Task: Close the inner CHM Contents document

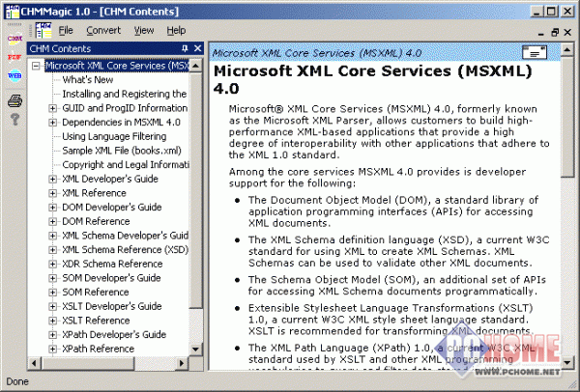Action: click(567, 32)
